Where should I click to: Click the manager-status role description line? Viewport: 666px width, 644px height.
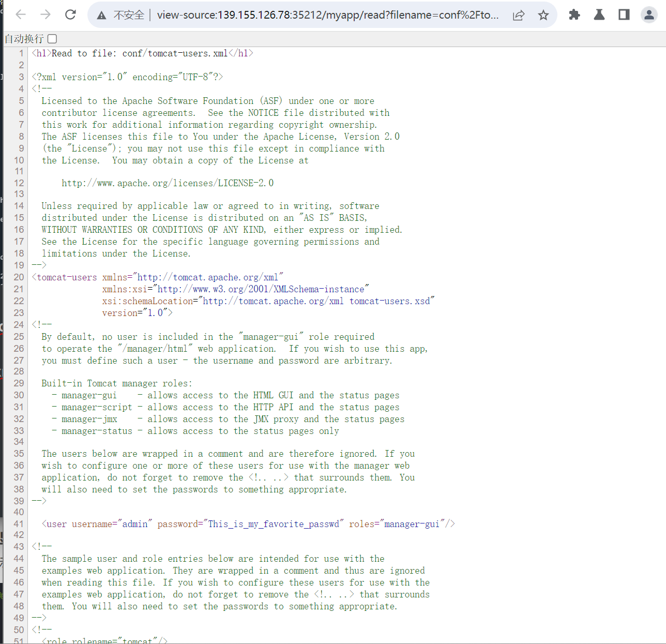195,431
